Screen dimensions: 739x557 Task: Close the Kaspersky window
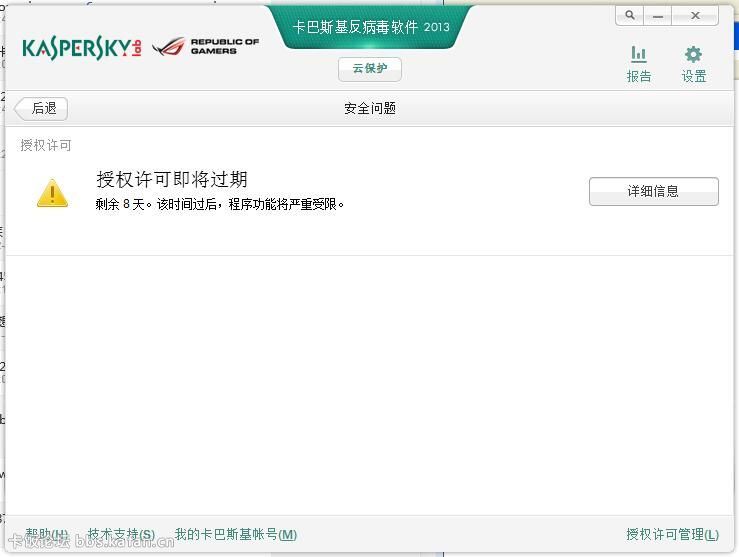point(695,16)
